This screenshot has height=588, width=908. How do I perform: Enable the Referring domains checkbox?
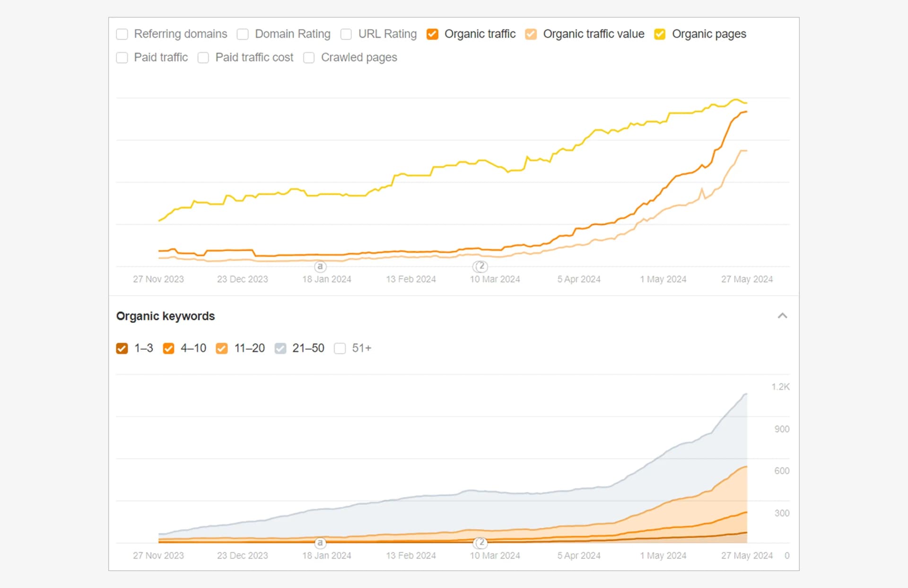click(122, 34)
